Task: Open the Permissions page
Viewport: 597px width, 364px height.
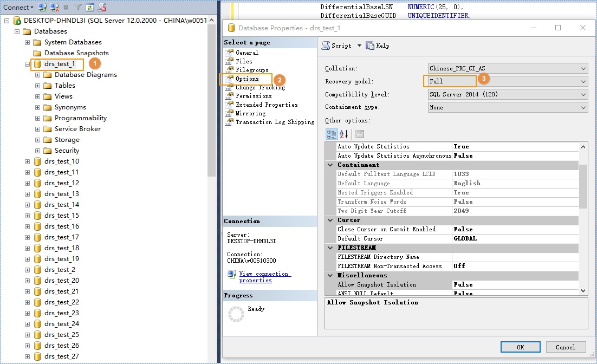Action: pyautogui.click(x=254, y=96)
